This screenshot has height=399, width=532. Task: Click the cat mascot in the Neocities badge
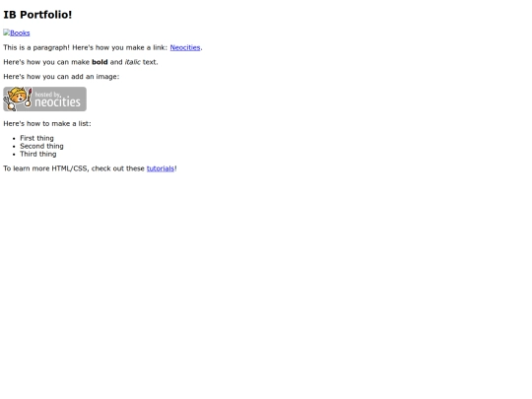pyautogui.click(x=18, y=99)
